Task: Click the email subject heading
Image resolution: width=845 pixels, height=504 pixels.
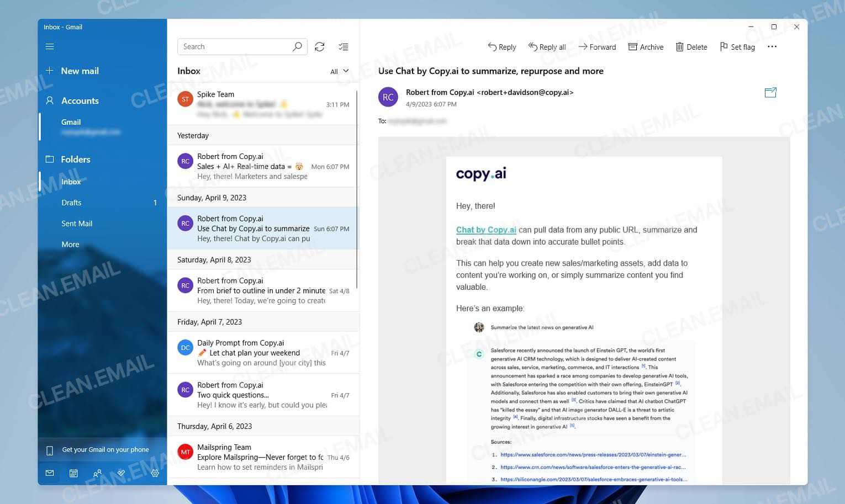Action: click(490, 71)
